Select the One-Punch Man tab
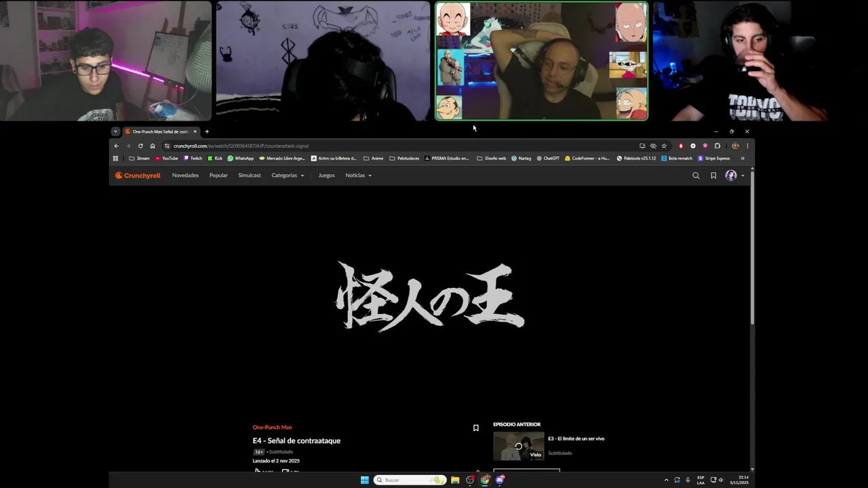The height and width of the screenshot is (488, 868). pos(161,131)
